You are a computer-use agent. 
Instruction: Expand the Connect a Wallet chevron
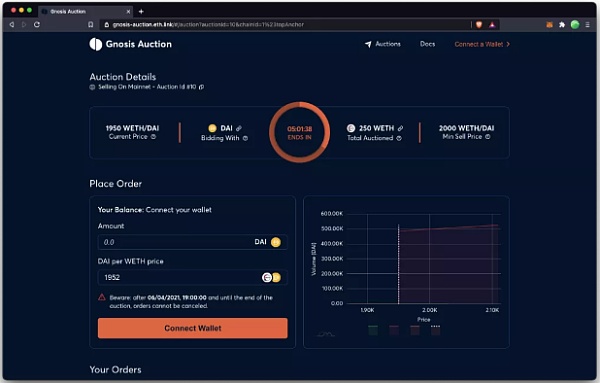[508, 44]
